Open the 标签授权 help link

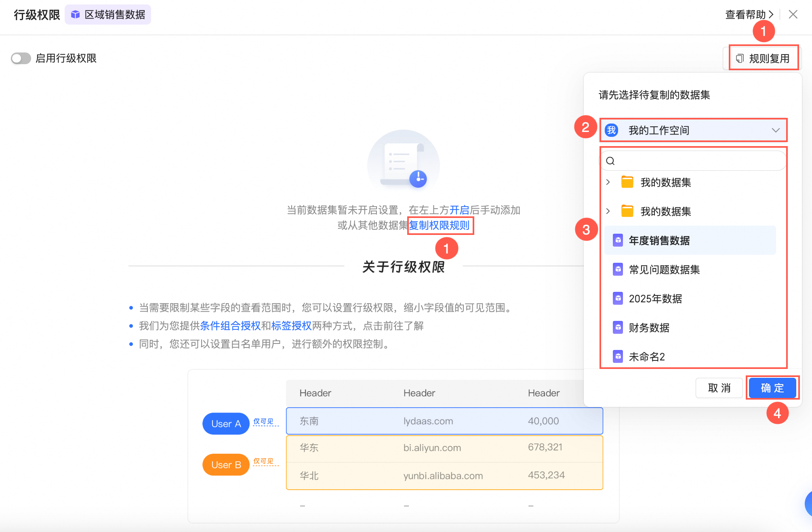coord(291,326)
